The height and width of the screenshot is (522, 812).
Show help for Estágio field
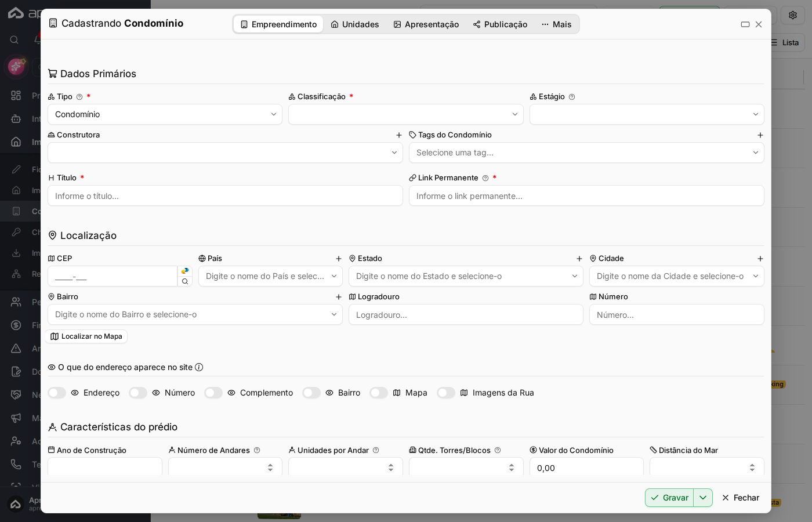(x=572, y=97)
